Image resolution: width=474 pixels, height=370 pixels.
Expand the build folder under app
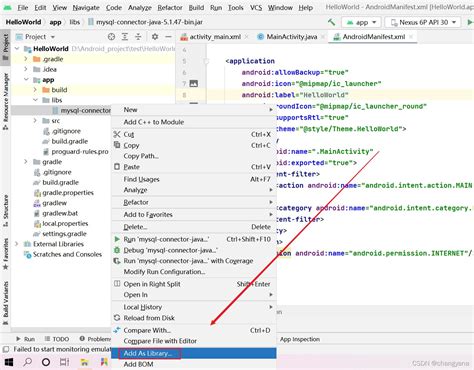[35, 90]
